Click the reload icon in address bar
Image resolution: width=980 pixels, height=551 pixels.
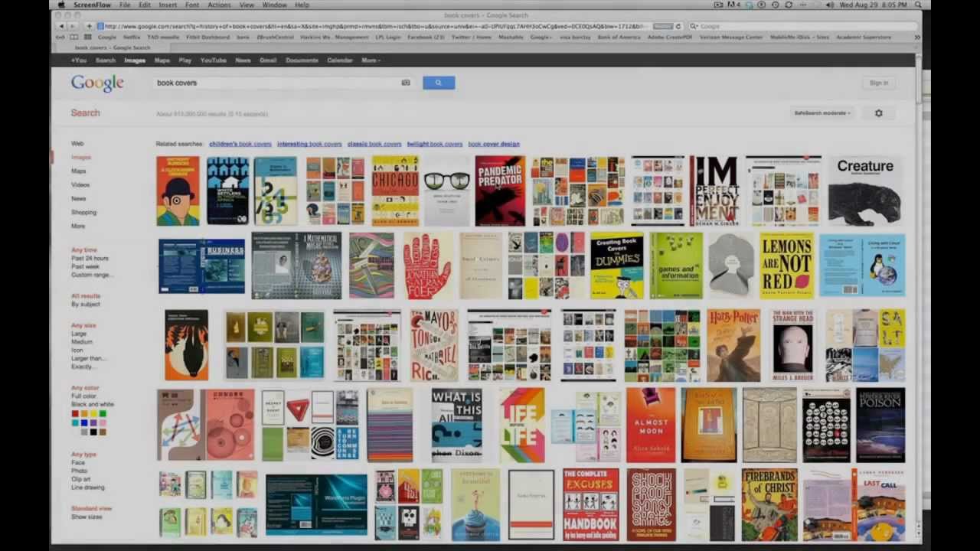pos(678,26)
